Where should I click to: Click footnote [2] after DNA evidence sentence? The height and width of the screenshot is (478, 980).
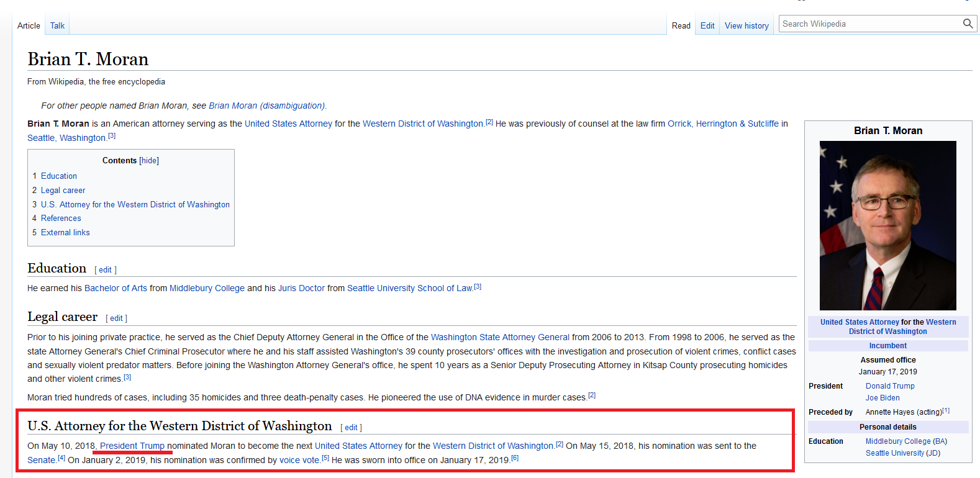click(x=592, y=395)
